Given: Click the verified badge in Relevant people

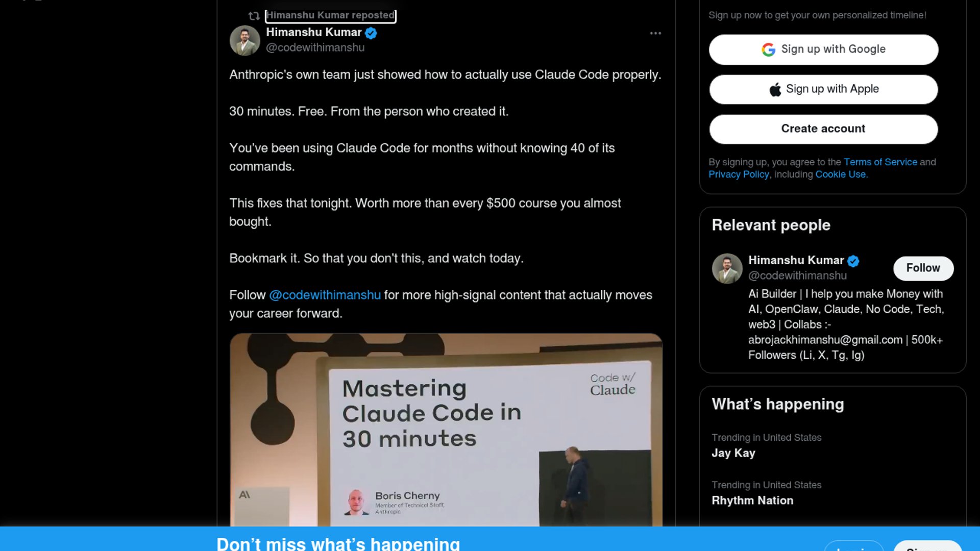Looking at the screenshot, I should tap(853, 261).
